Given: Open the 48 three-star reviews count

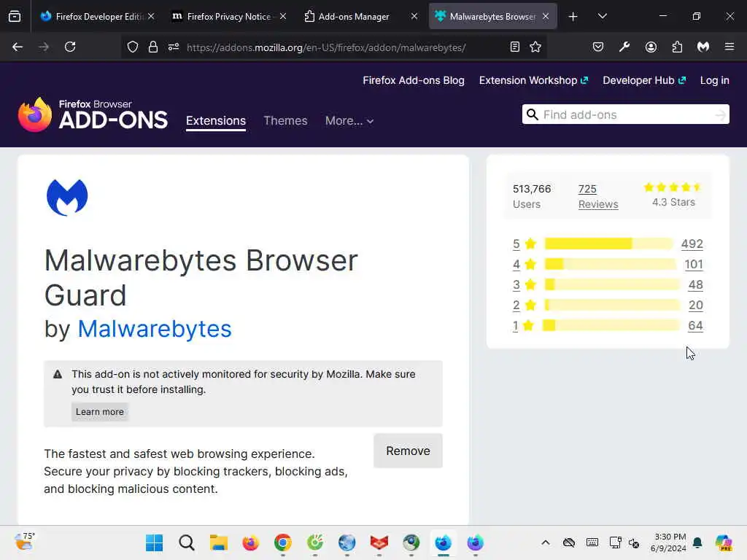Looking at the screenshot, I should (695, 285).
